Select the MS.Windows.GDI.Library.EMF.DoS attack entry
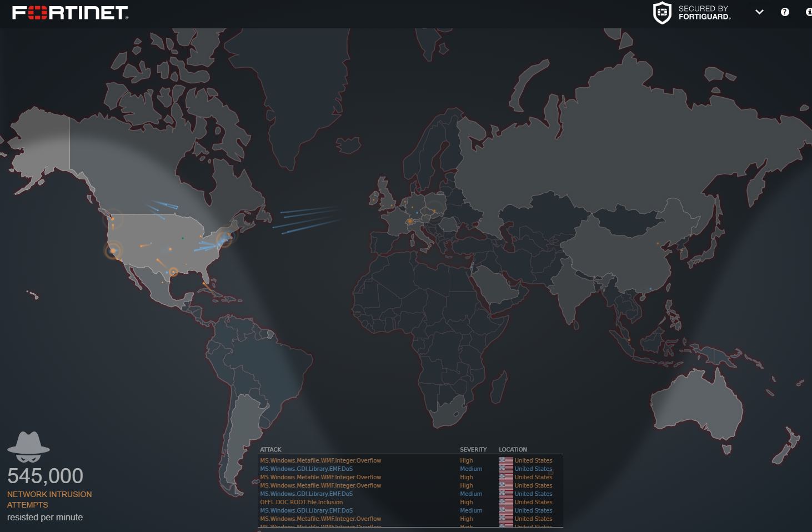 coord(307,469)
